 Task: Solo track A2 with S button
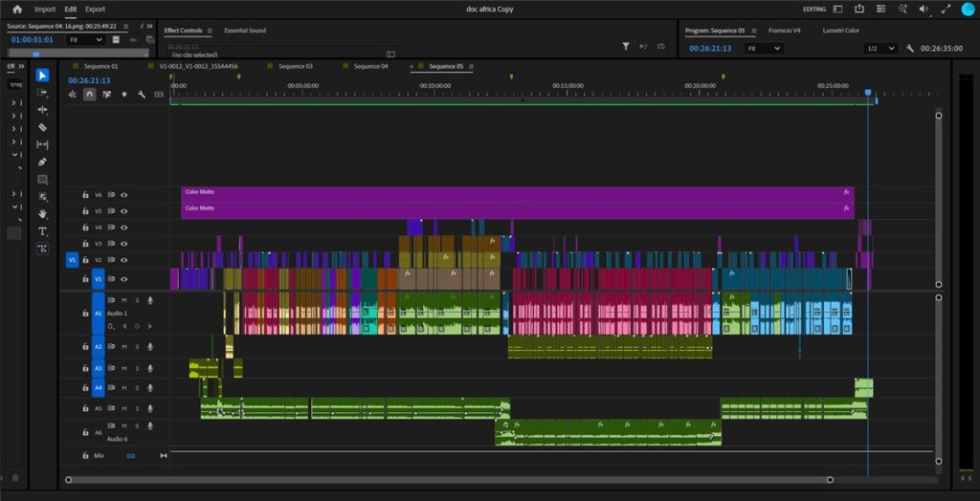point(138,347)
